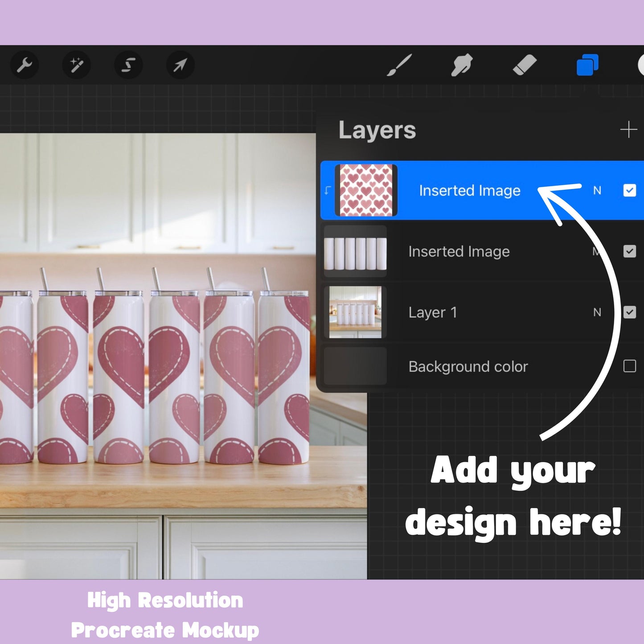Select the Paint brush tool
Image resolution: width=644 pixels, height=644 pixels.
[399, 65]
